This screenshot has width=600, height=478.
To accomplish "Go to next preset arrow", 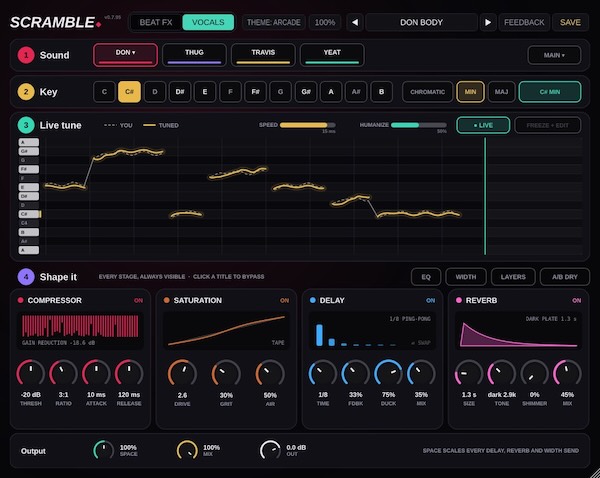I will point(488,23).
